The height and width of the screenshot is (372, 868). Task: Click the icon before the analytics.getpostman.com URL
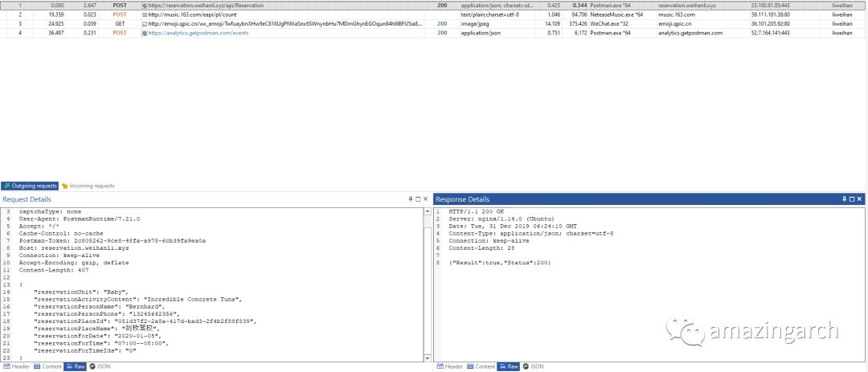click(145, 33)
